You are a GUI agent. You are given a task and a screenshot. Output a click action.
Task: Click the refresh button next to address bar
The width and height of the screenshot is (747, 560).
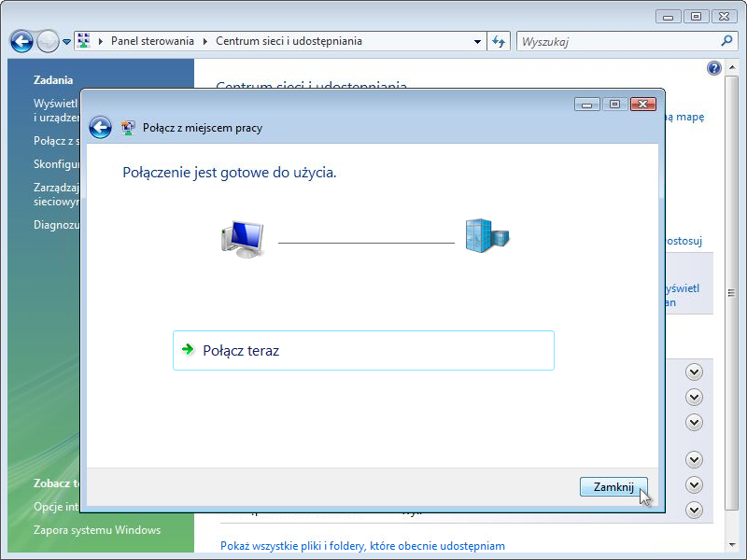tap(499, 41)
